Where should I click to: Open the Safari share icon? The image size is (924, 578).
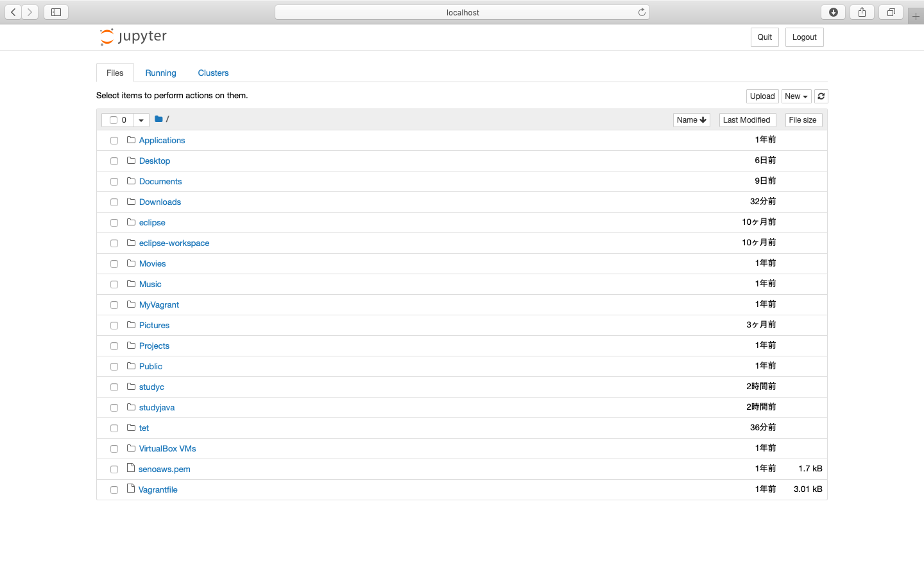tap(862, 12)
